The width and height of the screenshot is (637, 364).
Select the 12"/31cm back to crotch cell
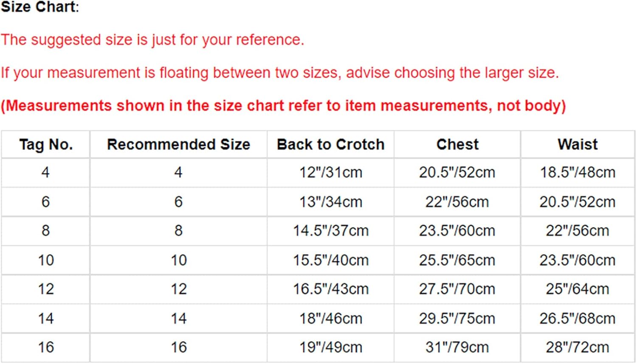click(330, 173)
